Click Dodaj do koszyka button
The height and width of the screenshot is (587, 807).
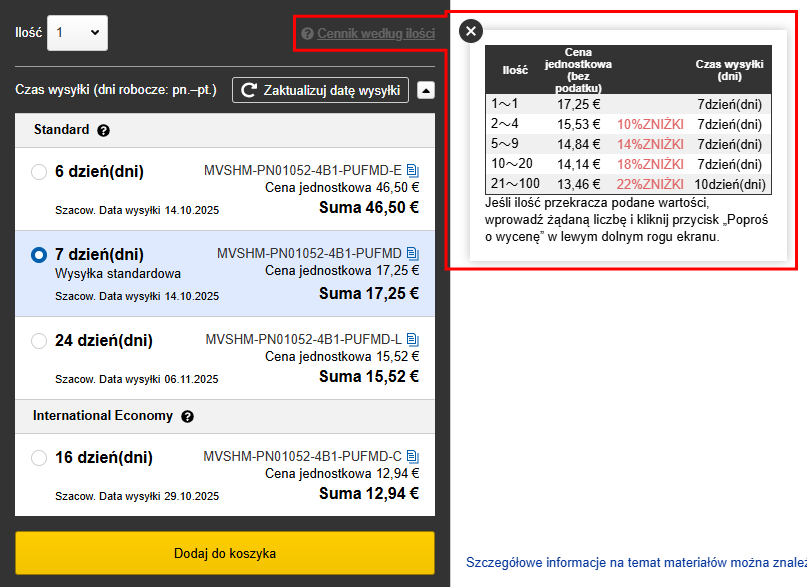(x=225, y=553)
